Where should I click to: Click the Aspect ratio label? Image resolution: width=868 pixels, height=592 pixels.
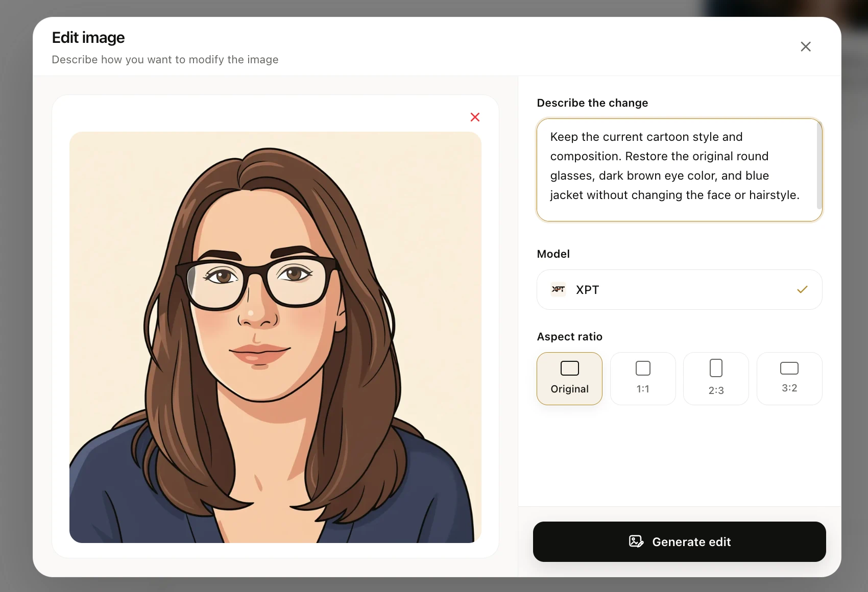(569, 337)
